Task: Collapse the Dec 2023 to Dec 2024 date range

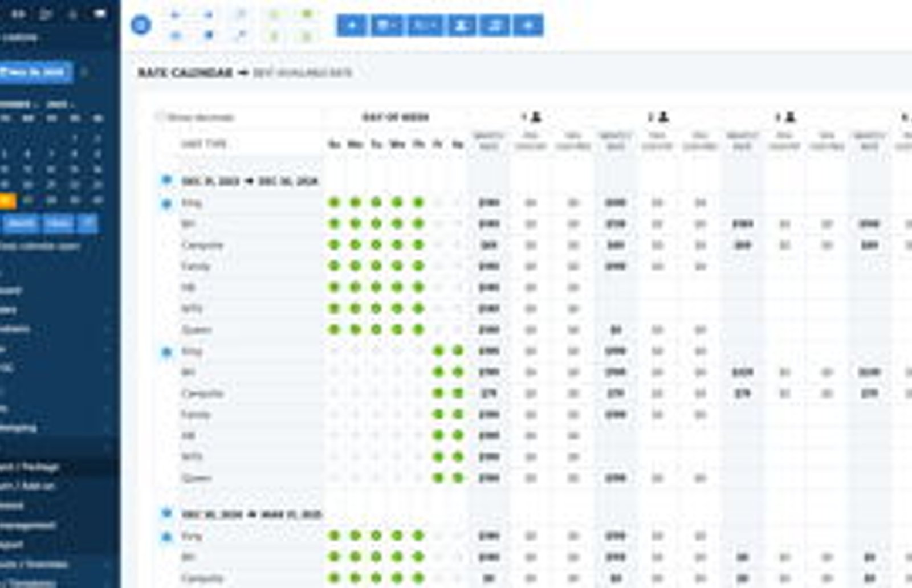Action: click(x=166, y=181)
